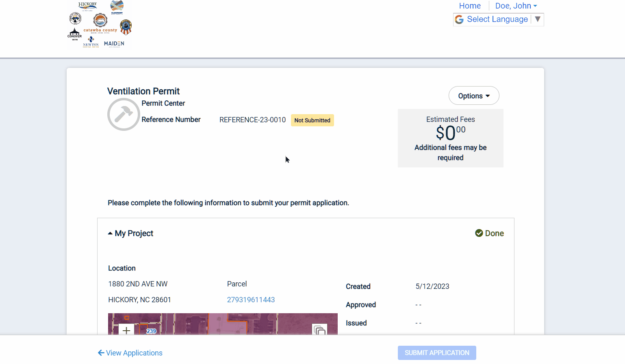
Task: Go back via View Applications link
Action: pos(130,353)
